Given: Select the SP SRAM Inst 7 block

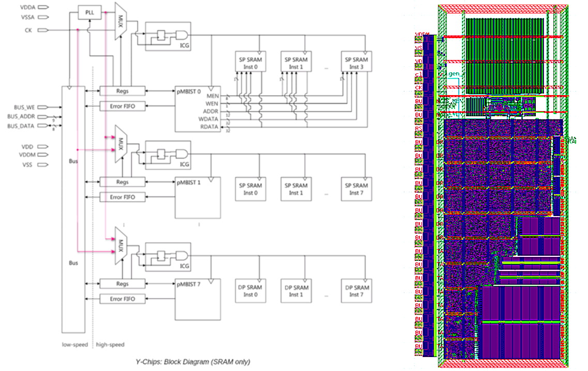Looking at the screenshot, I should (356, 189).
